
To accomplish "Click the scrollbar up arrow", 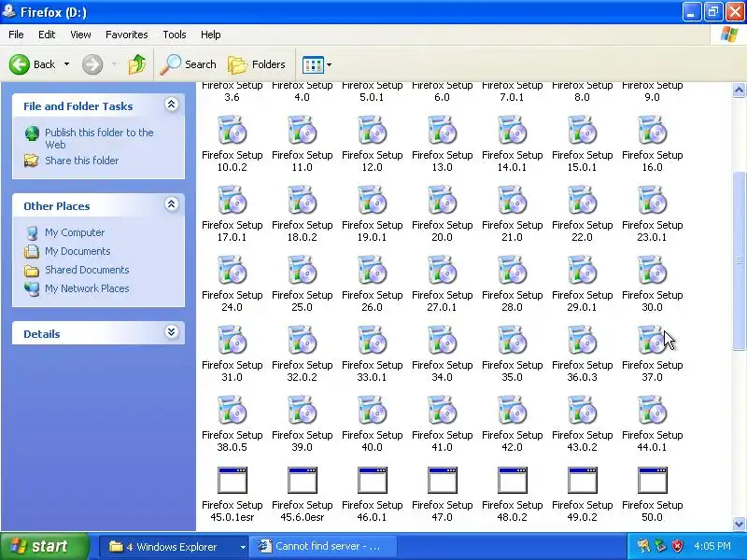I will 739,90.
